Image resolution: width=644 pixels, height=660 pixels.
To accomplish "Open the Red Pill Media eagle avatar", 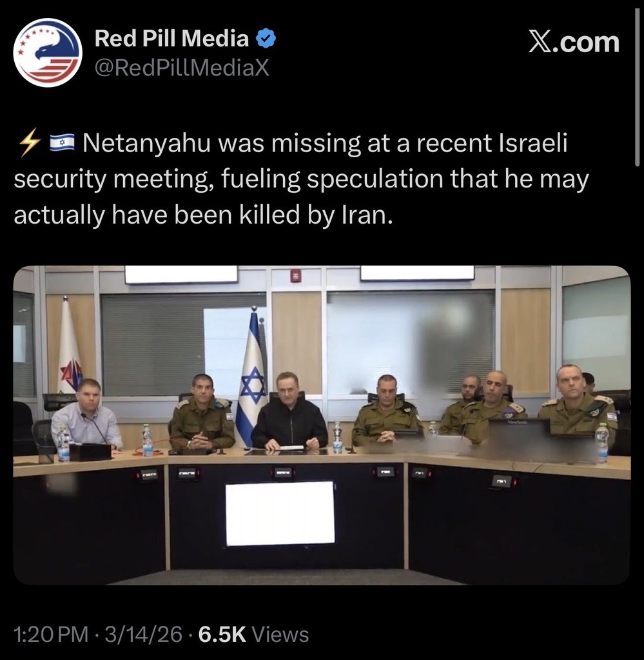I will point(48,53).
